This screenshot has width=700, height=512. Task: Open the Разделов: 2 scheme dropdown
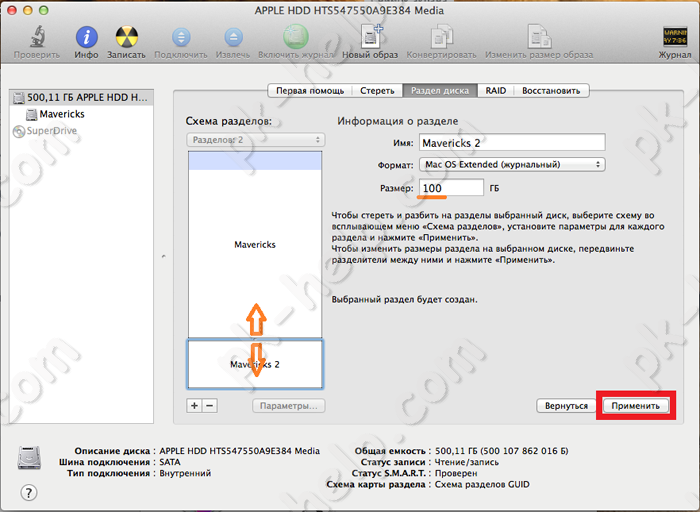pos(256,140)
